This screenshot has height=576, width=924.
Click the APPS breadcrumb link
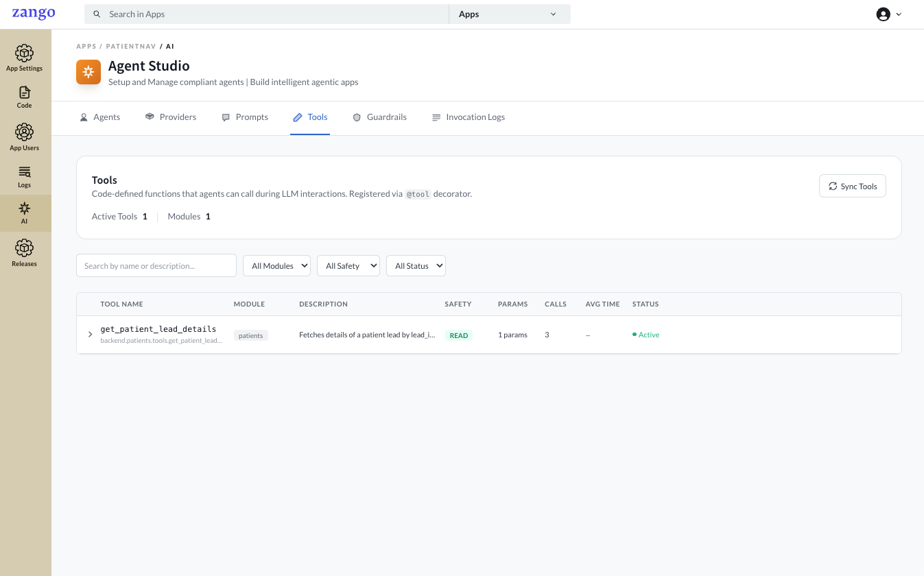86,47
